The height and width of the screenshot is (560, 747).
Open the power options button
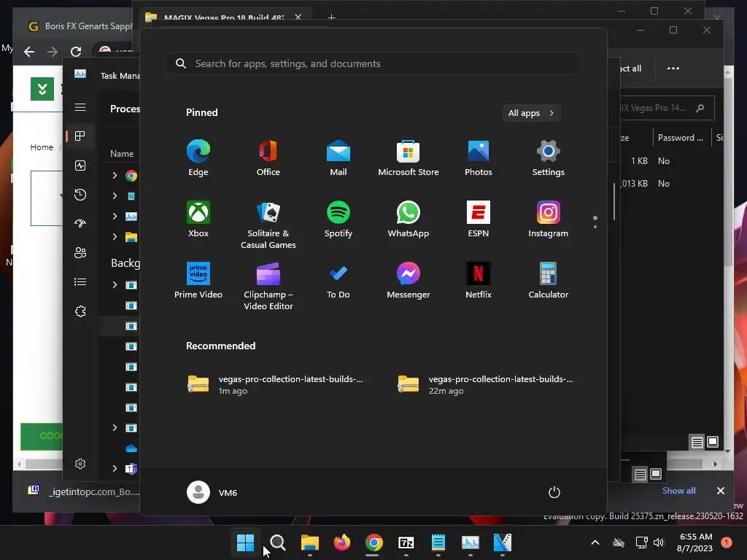click(554, 492)
